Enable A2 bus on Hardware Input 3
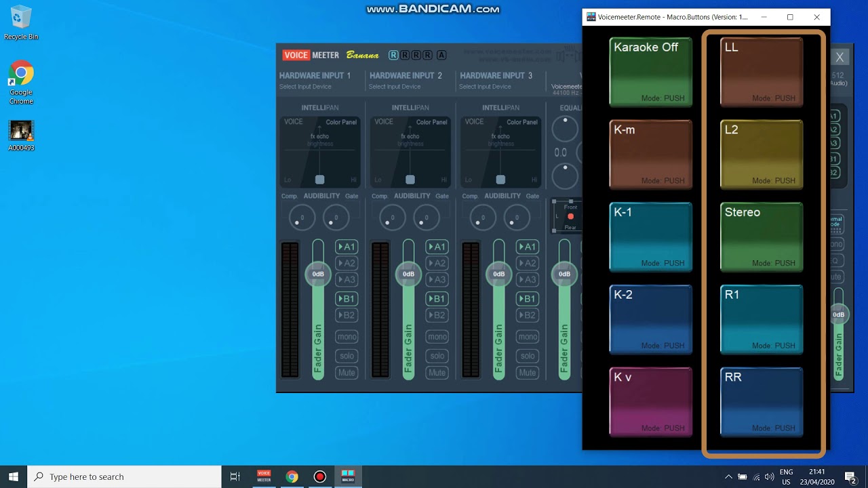This screenshot has height=488, width=868. point(527,263)
